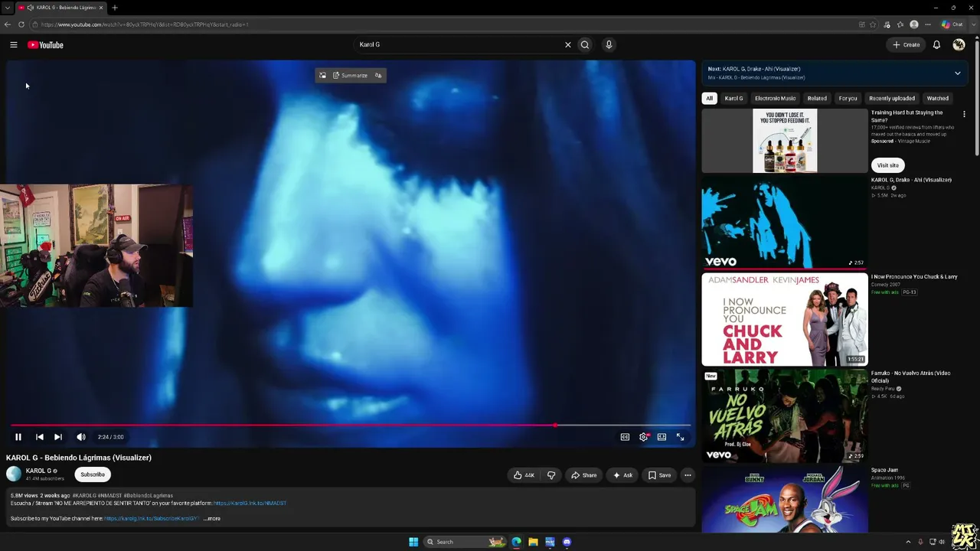
Task: Open Discord from the taskbar
Action: pos(567,542)
